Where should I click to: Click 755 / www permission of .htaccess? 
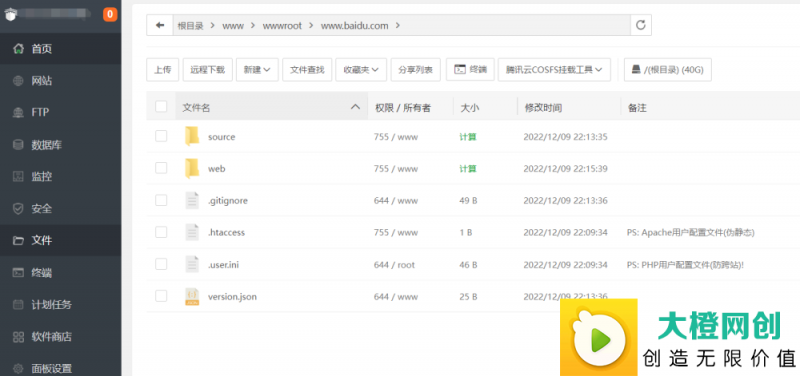click(x=395, y=233)
